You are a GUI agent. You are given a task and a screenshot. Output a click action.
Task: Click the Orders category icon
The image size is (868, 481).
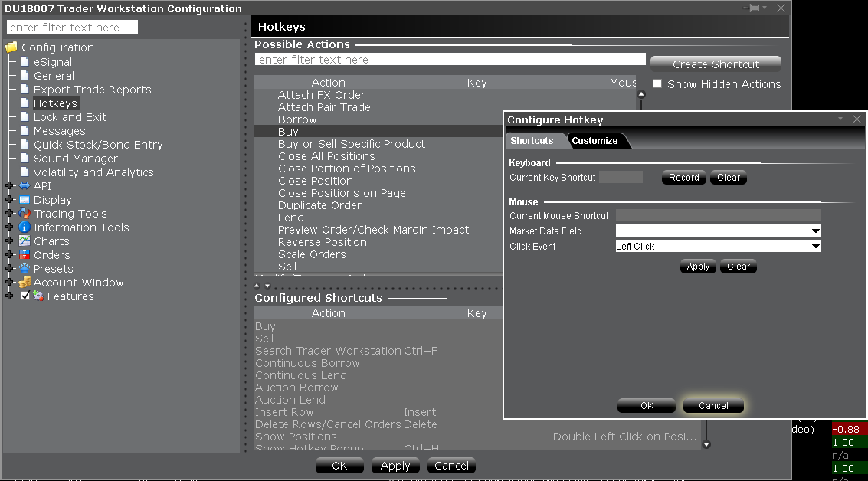pos(25,255)
